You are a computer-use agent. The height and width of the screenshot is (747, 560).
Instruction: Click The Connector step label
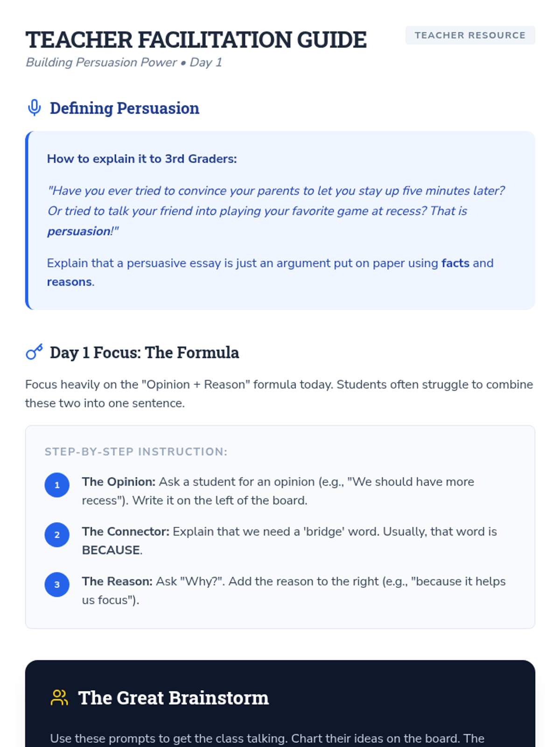126,532
